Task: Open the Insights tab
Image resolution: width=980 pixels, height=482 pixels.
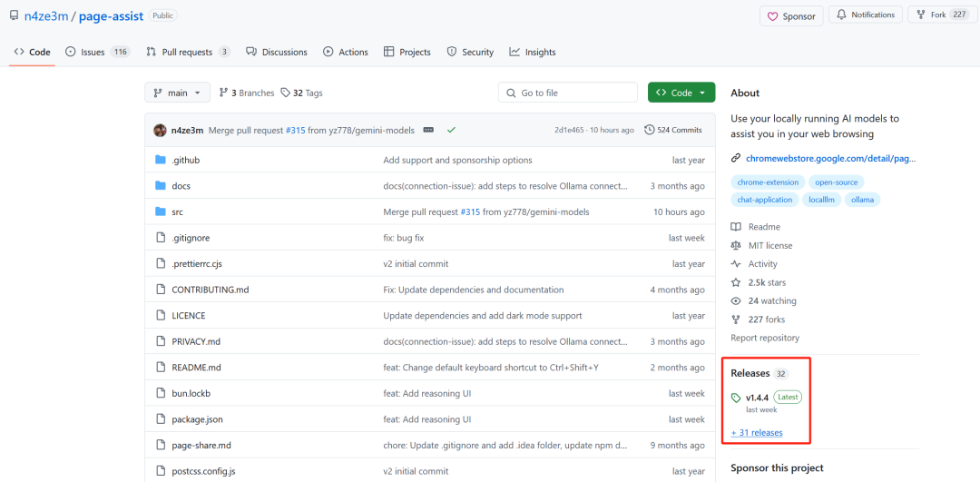Action: [x=533, y=52]
